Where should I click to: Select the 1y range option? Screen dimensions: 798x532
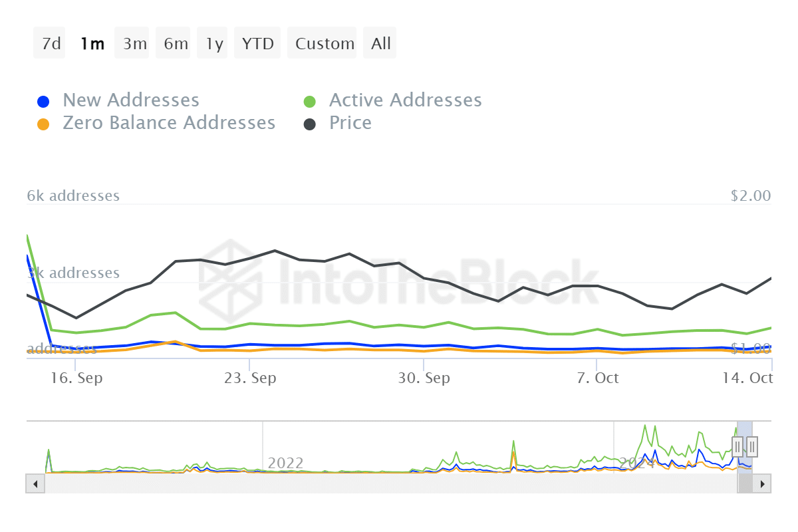(214, 44)
